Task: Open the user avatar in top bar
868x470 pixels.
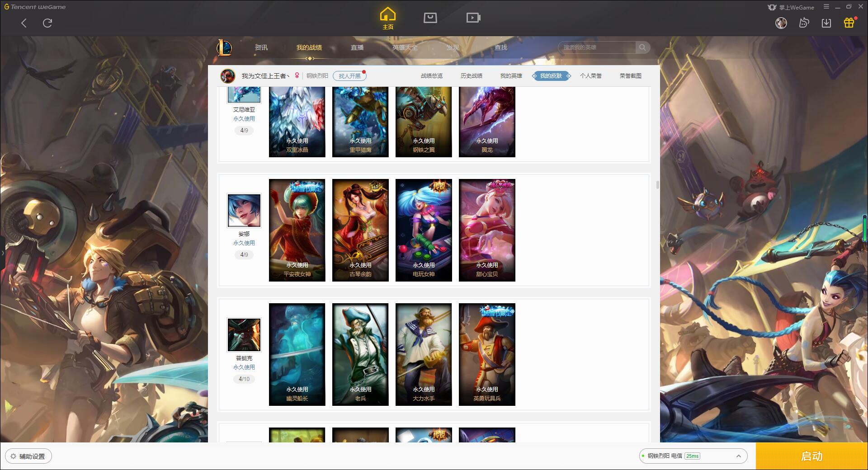Action: (781, 23)
